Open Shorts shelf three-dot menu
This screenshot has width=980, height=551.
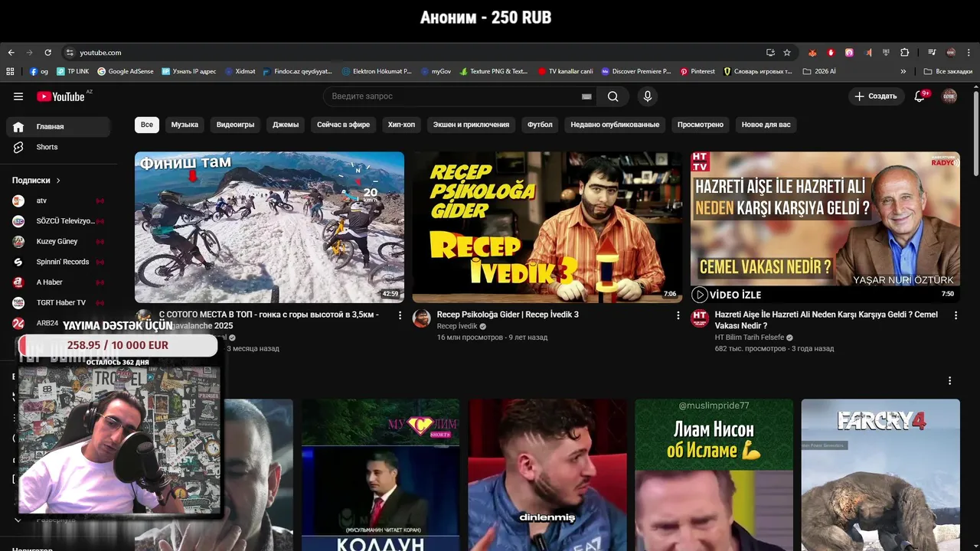(x=949, y=380)
